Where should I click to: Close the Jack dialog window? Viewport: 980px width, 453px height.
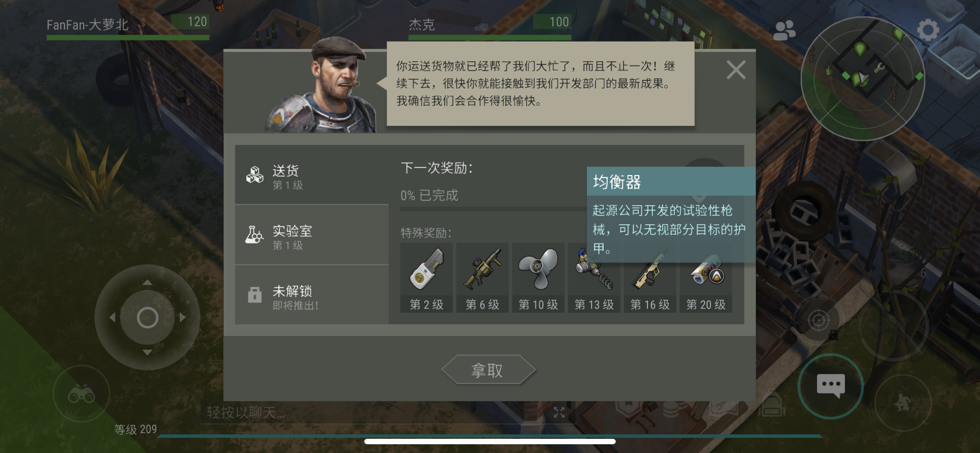(x=736, y=70)
